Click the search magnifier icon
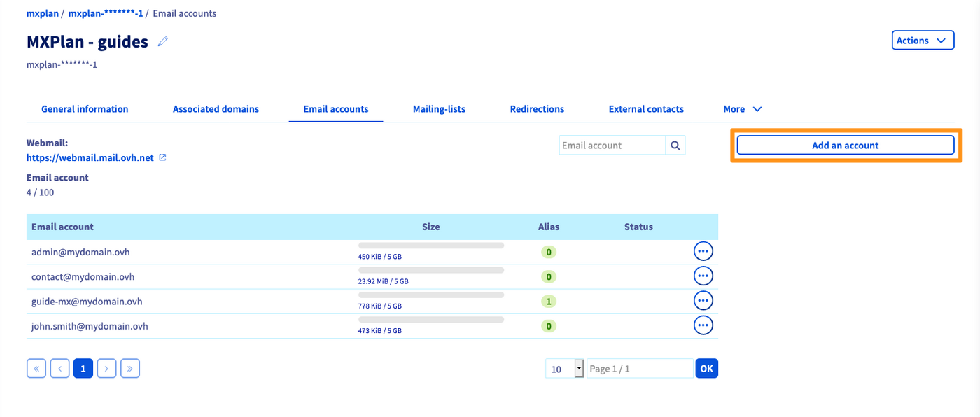The height and width of the screenshot is (417, 980). click(x=675, y=146)
